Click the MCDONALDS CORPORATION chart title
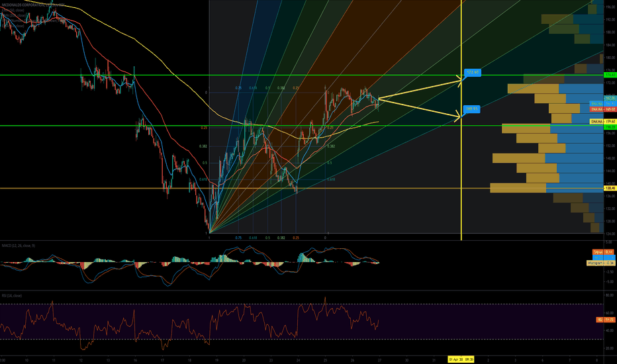Viewport: 617px width, 364px height. coord(32,5)
